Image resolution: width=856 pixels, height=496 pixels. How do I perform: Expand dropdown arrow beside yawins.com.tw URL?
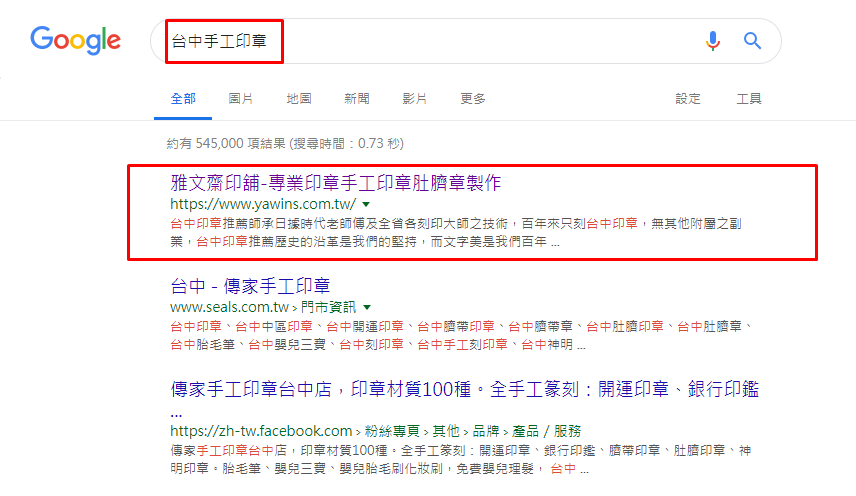(366, 205)
